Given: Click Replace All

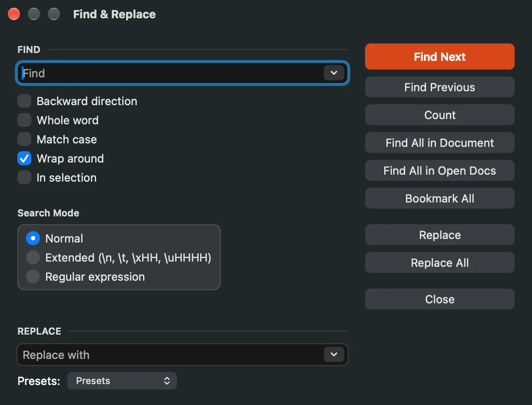Looking at the screenshot, I should (x=440, y=263).
